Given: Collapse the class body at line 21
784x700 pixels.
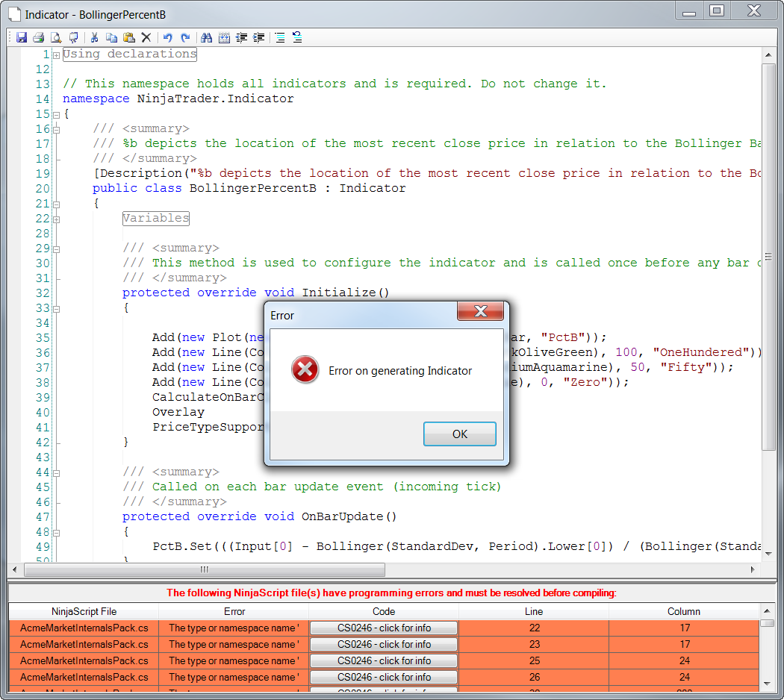Looking at the screenshot, I should (57, 204).
